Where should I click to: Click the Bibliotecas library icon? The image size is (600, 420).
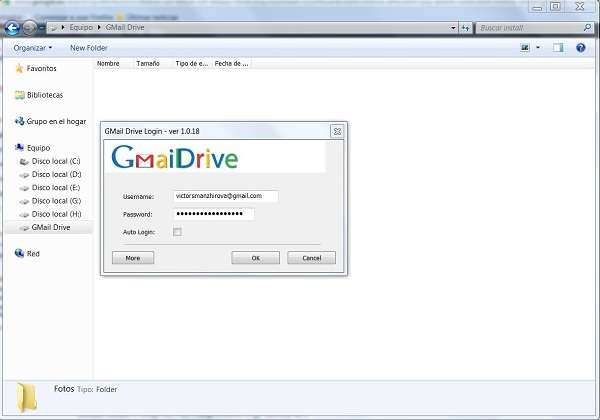click(x=20, y=95)
